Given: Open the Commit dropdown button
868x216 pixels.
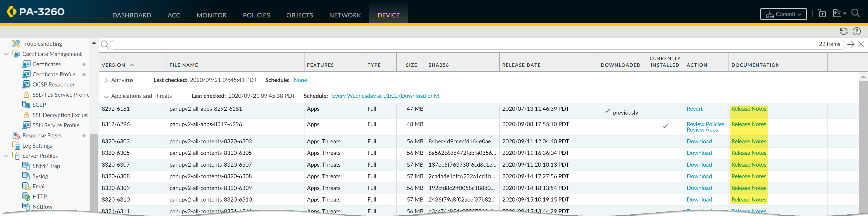Looking at the screenshot, I should click(783, 14).
